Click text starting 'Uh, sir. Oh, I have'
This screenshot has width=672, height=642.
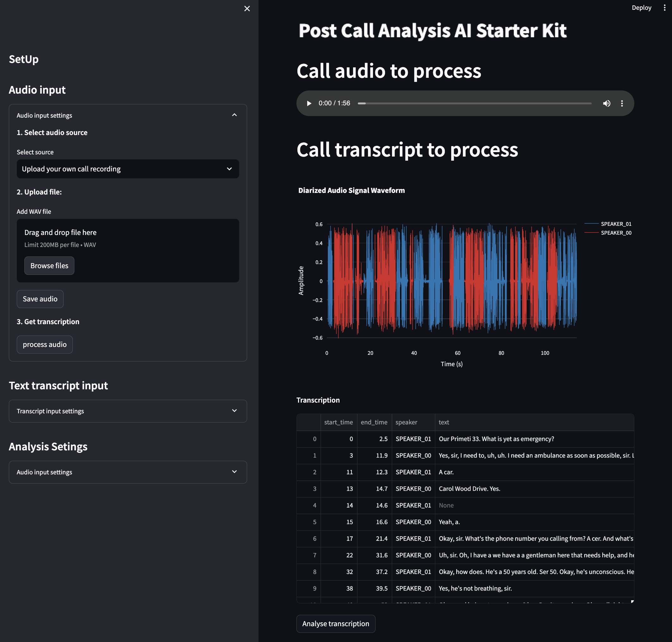[534, 555]
